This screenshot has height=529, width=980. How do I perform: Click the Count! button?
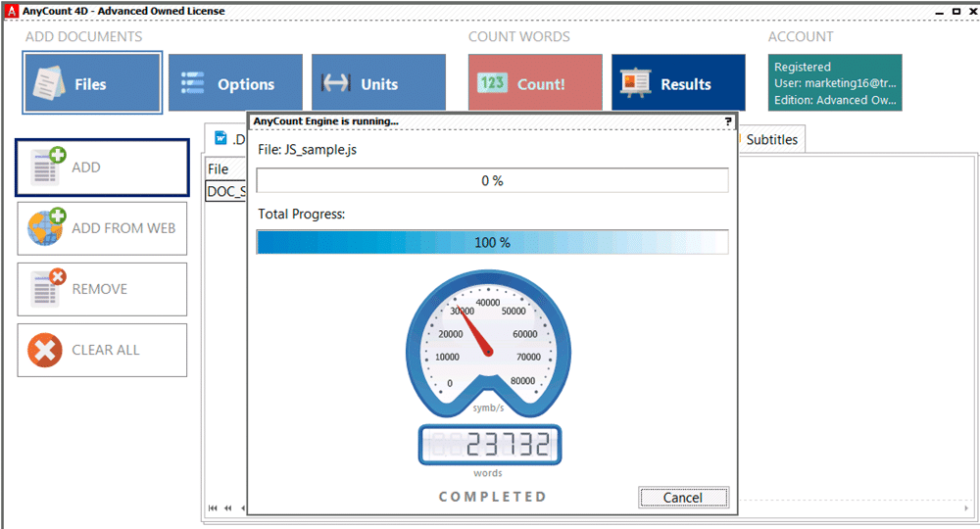click(x=536, y=82)
